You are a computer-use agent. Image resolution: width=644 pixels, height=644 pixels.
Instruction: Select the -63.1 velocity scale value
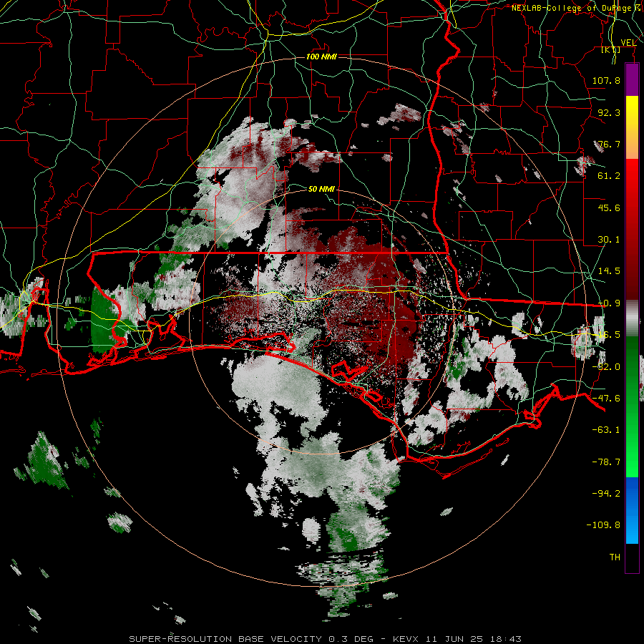[606, 430]
